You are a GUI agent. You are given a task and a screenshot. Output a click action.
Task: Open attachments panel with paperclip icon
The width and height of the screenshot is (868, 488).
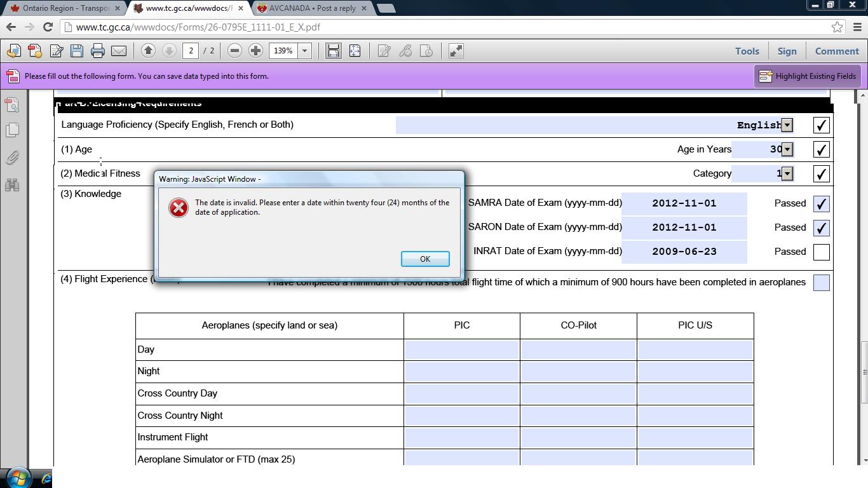pos(12,158)
